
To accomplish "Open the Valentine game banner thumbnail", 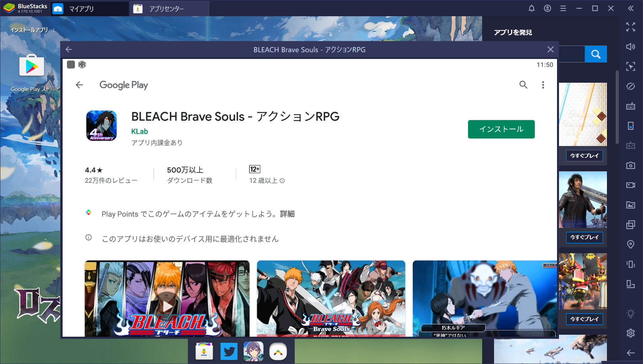I will click(x=582, y=114).
